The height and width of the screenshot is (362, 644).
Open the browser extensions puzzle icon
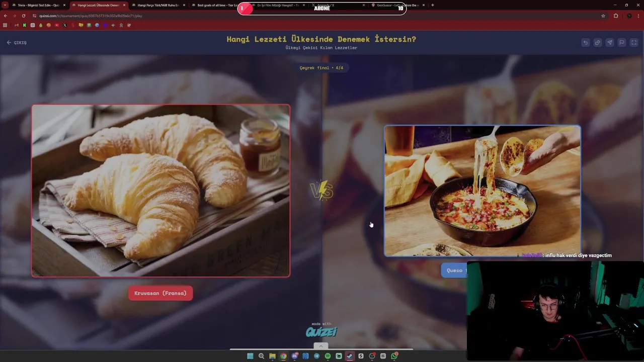[x=616, y=16]
